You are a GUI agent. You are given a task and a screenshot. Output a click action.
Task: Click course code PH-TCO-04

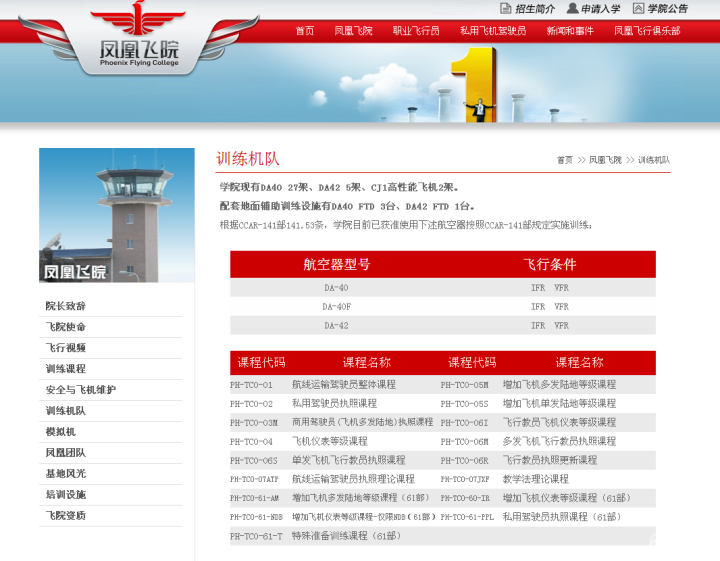click(251, 442)
